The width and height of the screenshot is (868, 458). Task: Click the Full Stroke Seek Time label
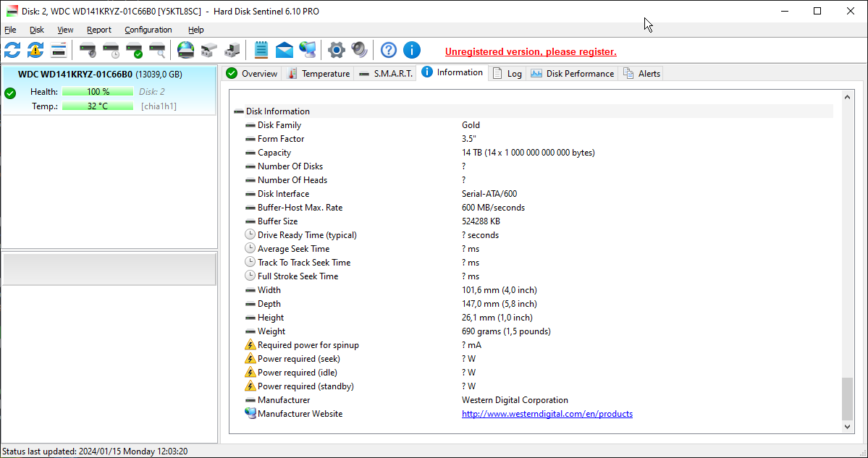(x=298, y=276)
